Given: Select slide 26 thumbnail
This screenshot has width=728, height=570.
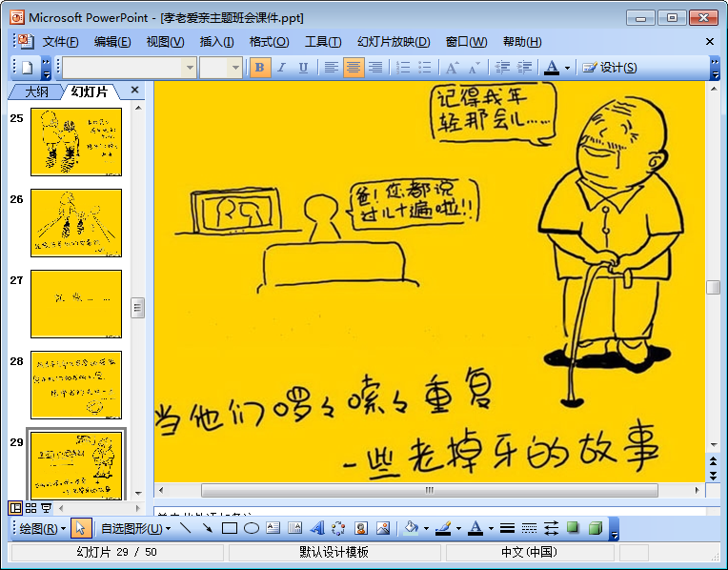Looking at the screenshot, I should pos(76,223).
